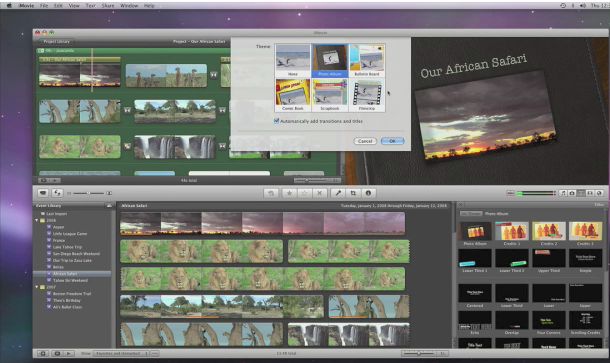Image resolution: width=610 pixels, height=363 pixels.
Task: Uncheck automatically add transitions and titles
Action: point(277,121)
